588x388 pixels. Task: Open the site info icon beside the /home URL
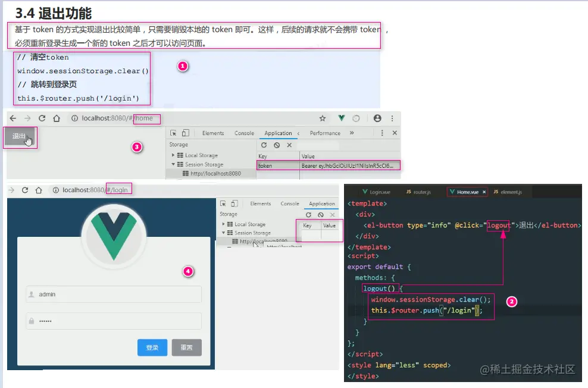(74, 118)
